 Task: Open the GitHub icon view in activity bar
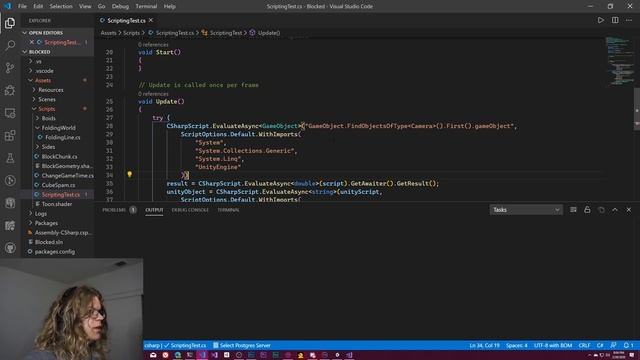pos(10,248)
